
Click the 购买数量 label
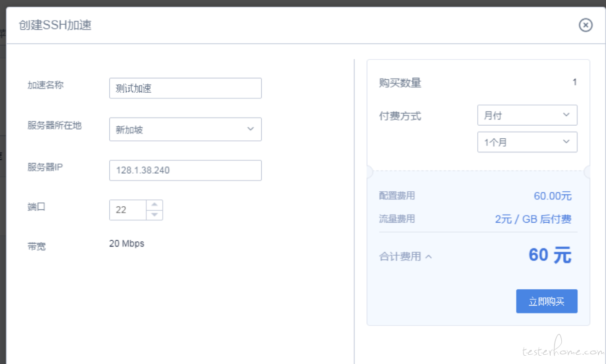(400, 83)
